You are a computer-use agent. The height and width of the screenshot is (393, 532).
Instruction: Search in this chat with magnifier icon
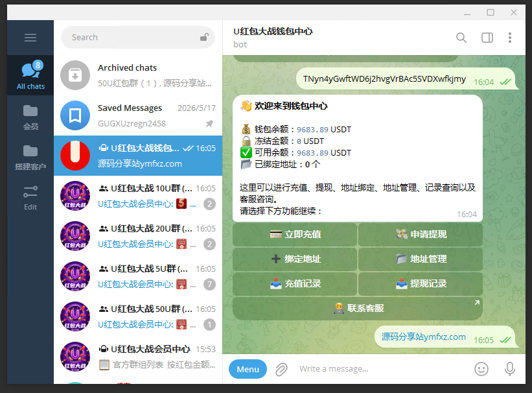click(x=461, y=38)
